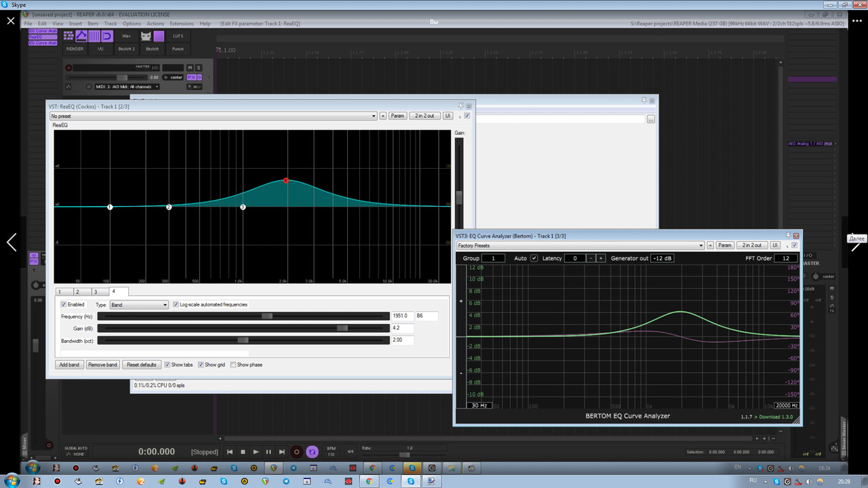Click the Param button in ReaEQ header
This screenshot has height=488, width=868.
tap(397, 116)
